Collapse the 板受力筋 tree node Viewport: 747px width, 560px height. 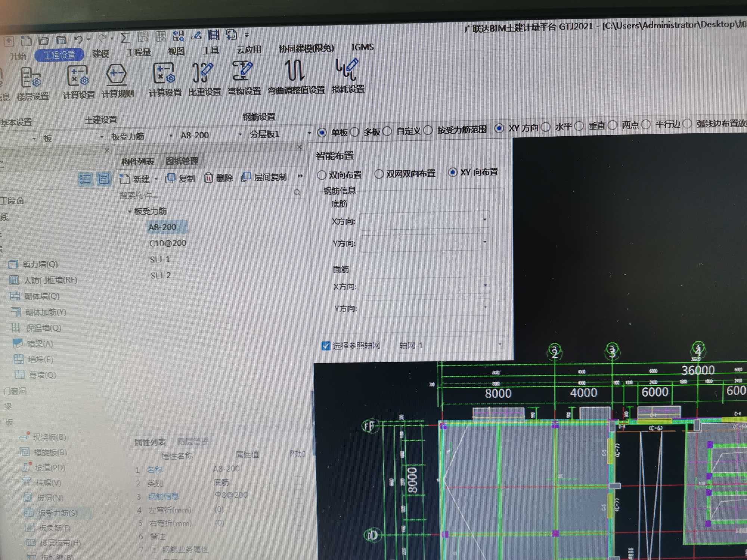pos(129,212)
